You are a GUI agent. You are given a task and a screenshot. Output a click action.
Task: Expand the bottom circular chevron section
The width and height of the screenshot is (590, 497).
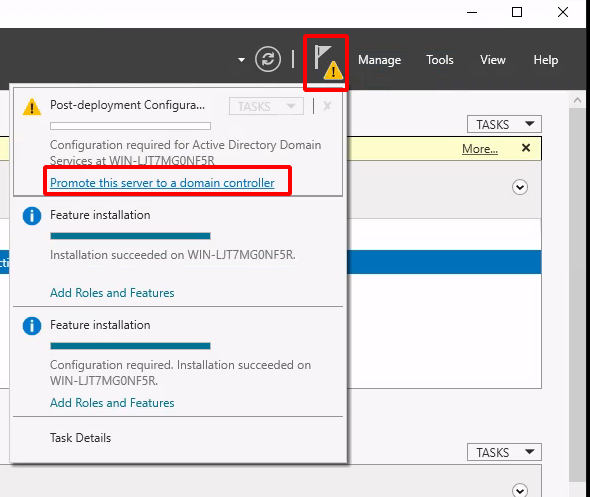(x=520, y=490)
